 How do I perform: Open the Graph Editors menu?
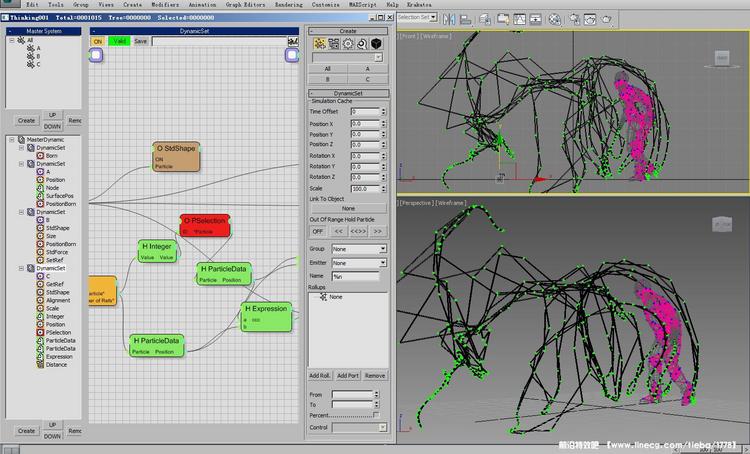click(x=245, y=4)
